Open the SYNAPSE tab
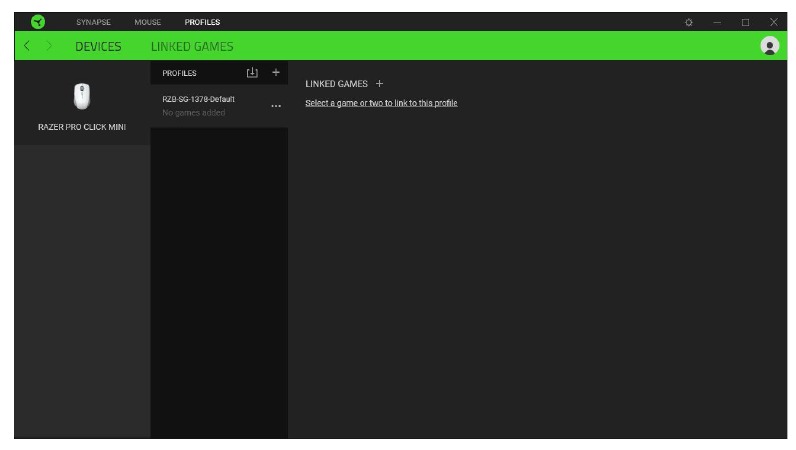Image resolution: width=796 pixels, height=450 pixels. (x=93, y=22)
